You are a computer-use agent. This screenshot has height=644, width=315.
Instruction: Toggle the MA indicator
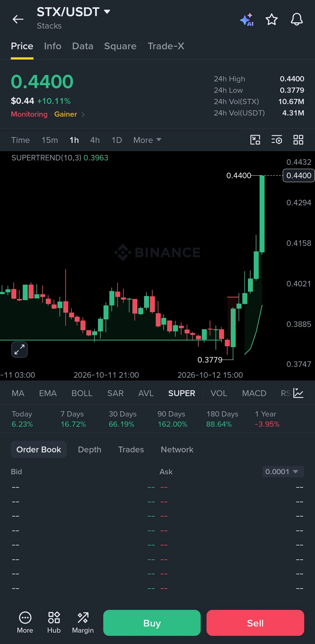point(18,393)
